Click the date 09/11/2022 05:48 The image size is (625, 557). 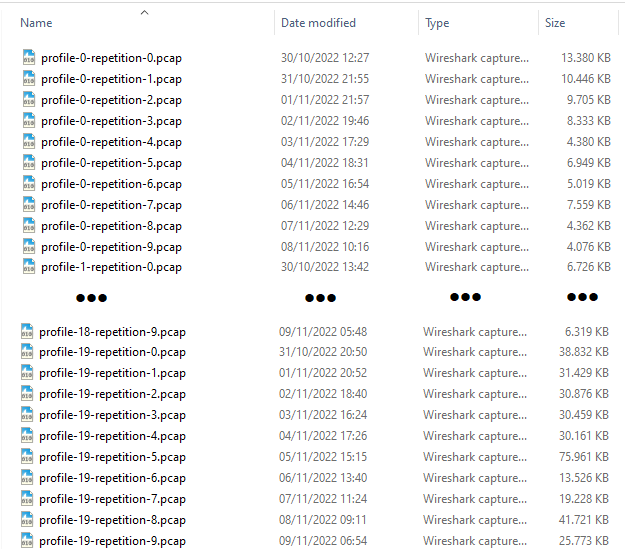point(323,332)
